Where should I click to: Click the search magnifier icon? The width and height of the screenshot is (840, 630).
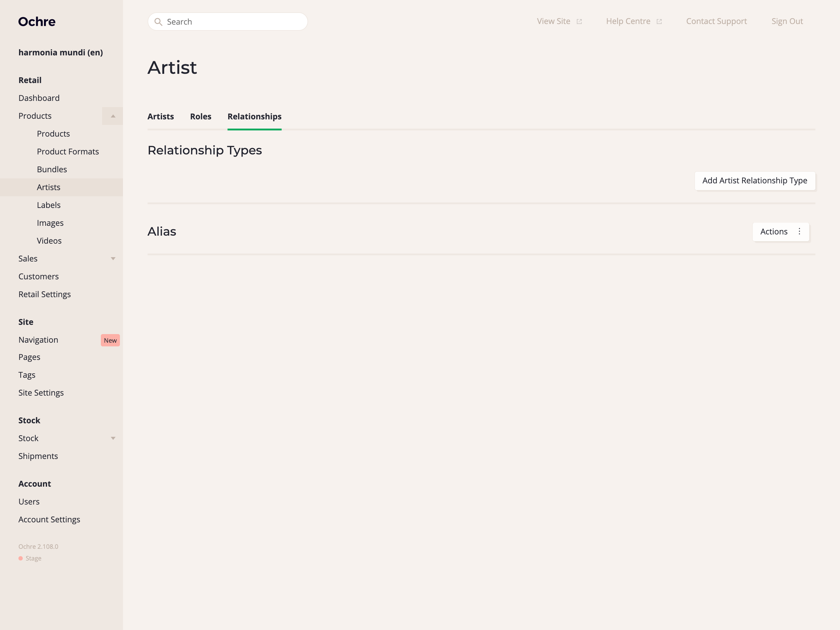pyautogui.click(x=158, y=22)
